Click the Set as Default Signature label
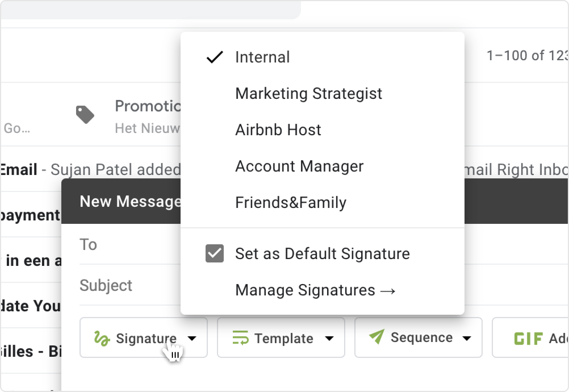 322,253
